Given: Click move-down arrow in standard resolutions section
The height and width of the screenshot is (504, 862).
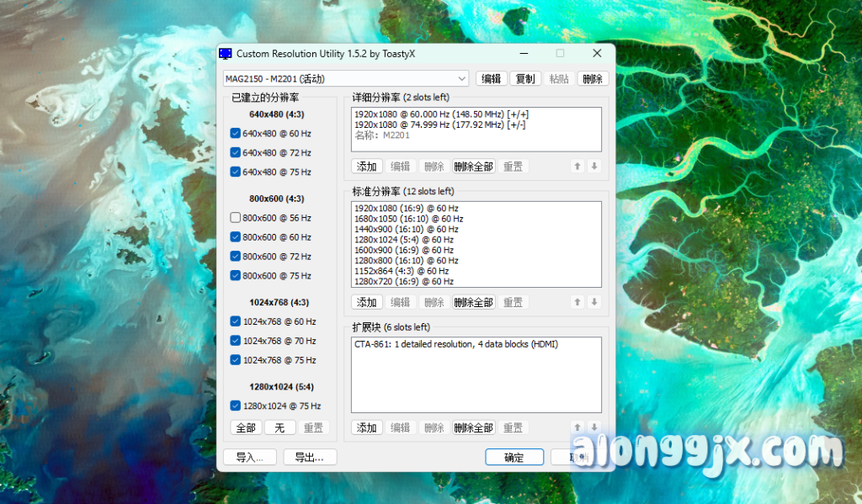Looking at the screenshot, I should coord(594,302).
